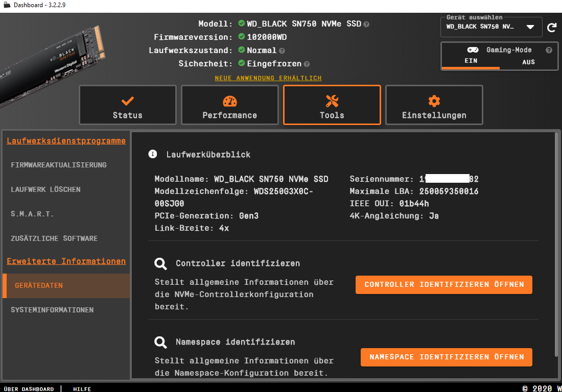The image size is (562, 392).
Task: Open Laufwerk löschen section
Action: 45,189
